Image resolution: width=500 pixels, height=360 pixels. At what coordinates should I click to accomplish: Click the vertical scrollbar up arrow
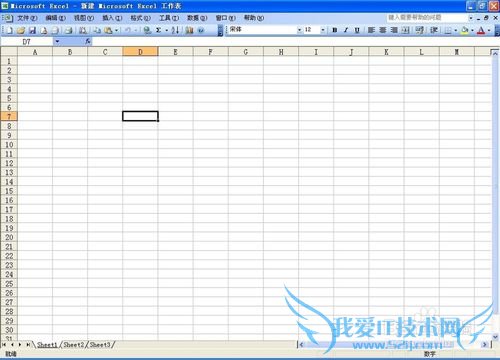click(495, 53)
